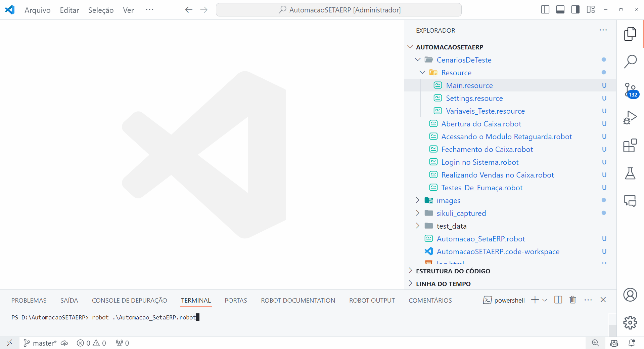The image size is (644, 349).
Task: Open the new terminal profile dropdown
Action: point(545,300)
